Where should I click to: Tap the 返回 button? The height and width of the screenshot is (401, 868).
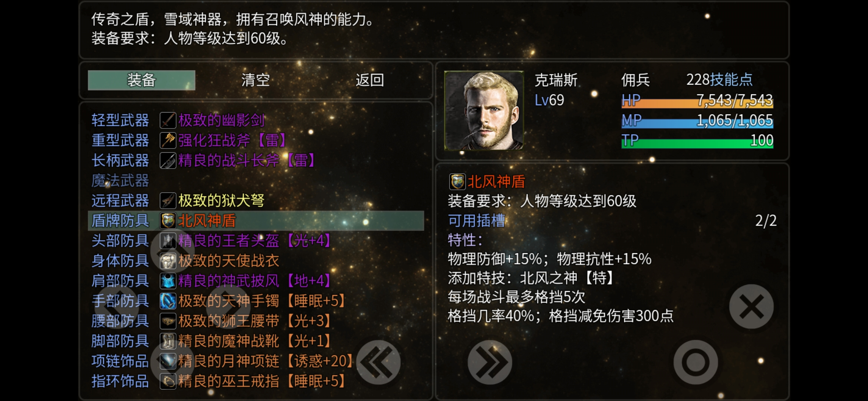point(370,80)
